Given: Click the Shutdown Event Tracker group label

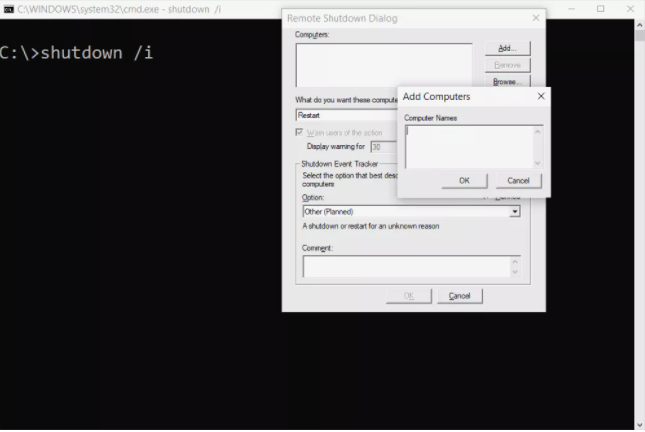Looking at the screenshot, I should [339, 164].
